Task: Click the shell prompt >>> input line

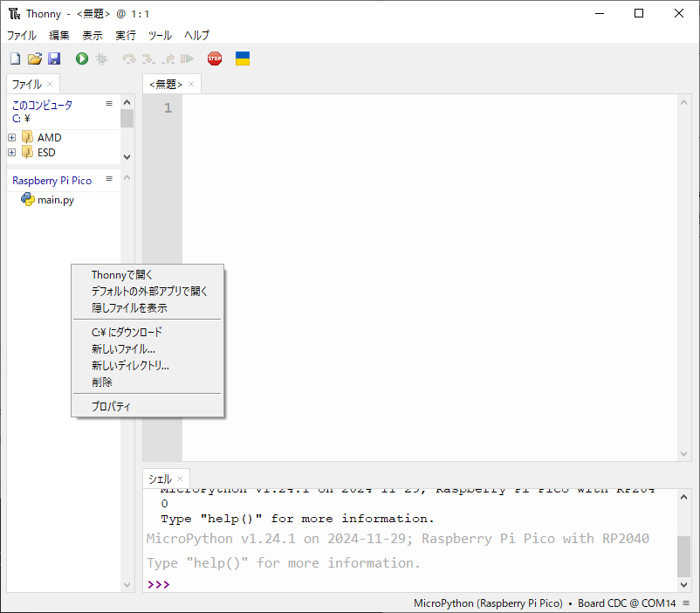Action: 411,584
